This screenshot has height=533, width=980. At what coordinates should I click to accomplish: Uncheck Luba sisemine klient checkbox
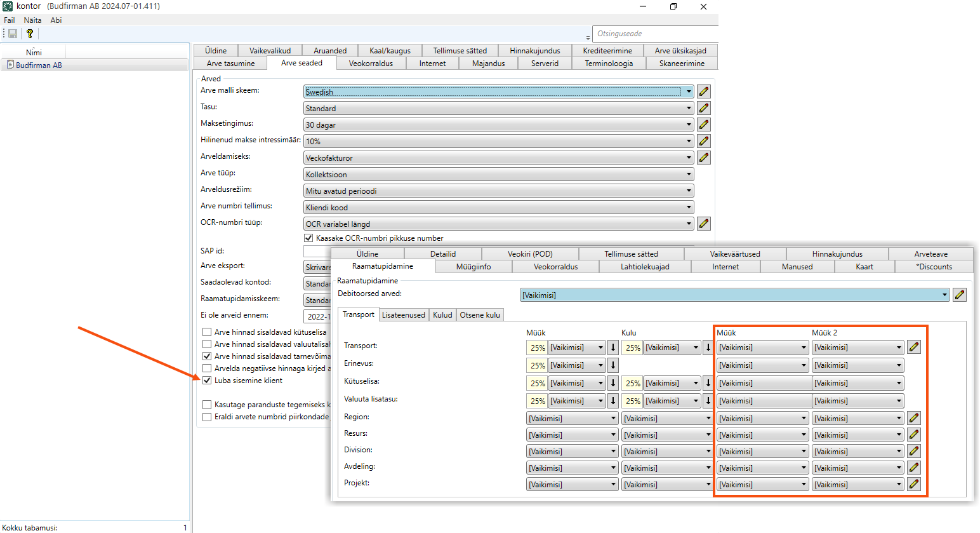pyautogui.click(x=207, y=381)
